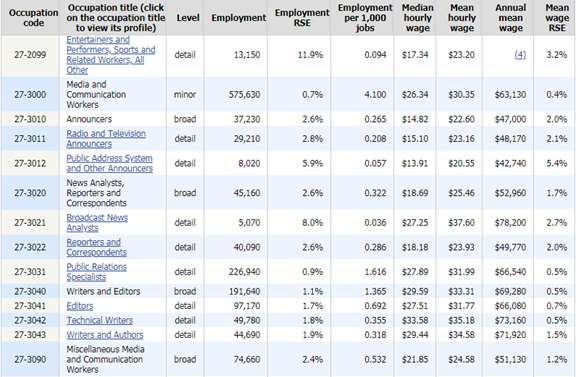Select occupation code 27-3020
Image resolution: width=576 pixels, height=377 pixels.
click(30, 193)
